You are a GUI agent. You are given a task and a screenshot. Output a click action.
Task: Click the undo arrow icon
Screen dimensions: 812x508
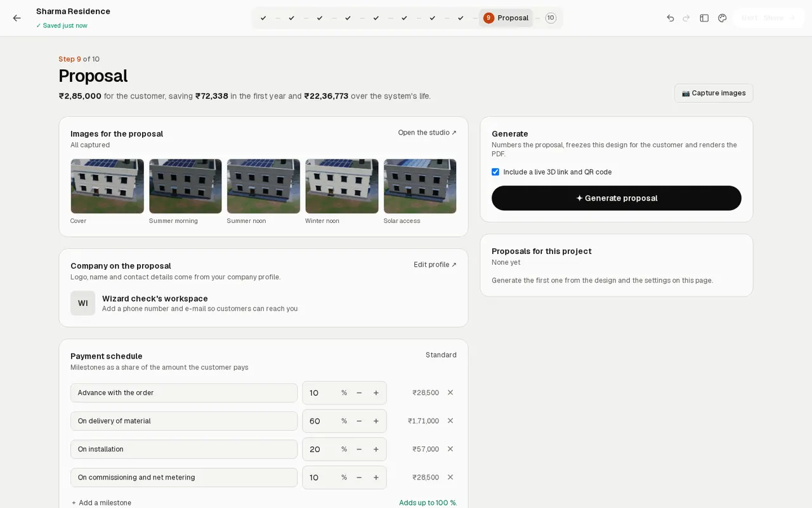671,18
